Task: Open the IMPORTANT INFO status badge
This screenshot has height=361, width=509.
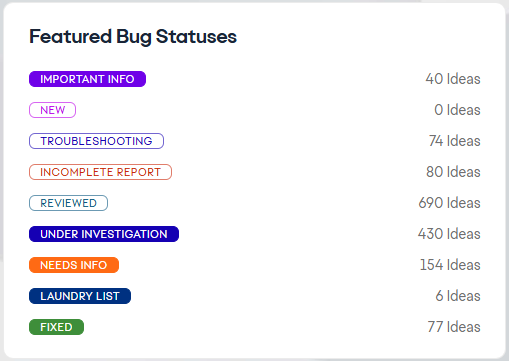Action: point(87,79)
